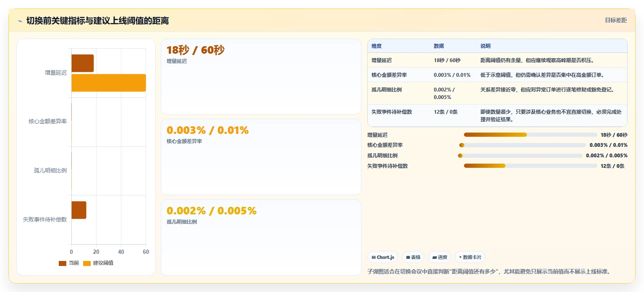644x292 pixels.
Task: Click the 孤儿明细比例 progress bar
Action: click(520, 156)
